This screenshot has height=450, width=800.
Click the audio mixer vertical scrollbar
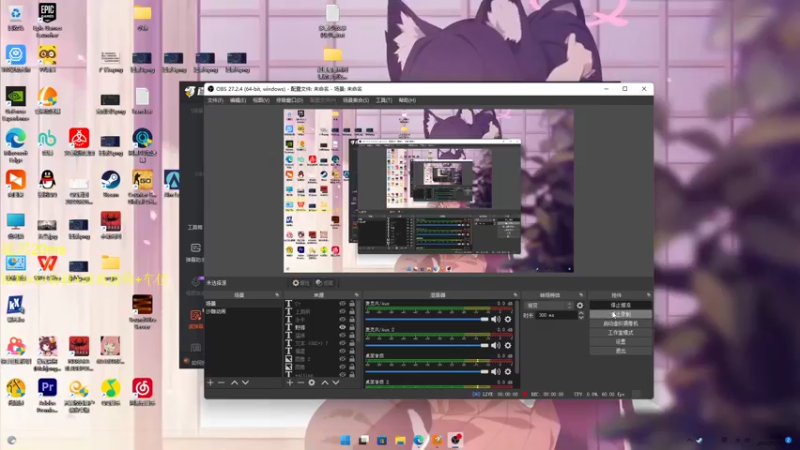click(517, 337)
